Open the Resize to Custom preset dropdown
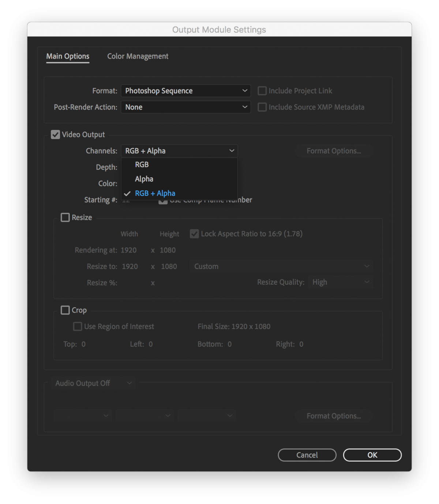Screen dimensions: 439x504 281,266
